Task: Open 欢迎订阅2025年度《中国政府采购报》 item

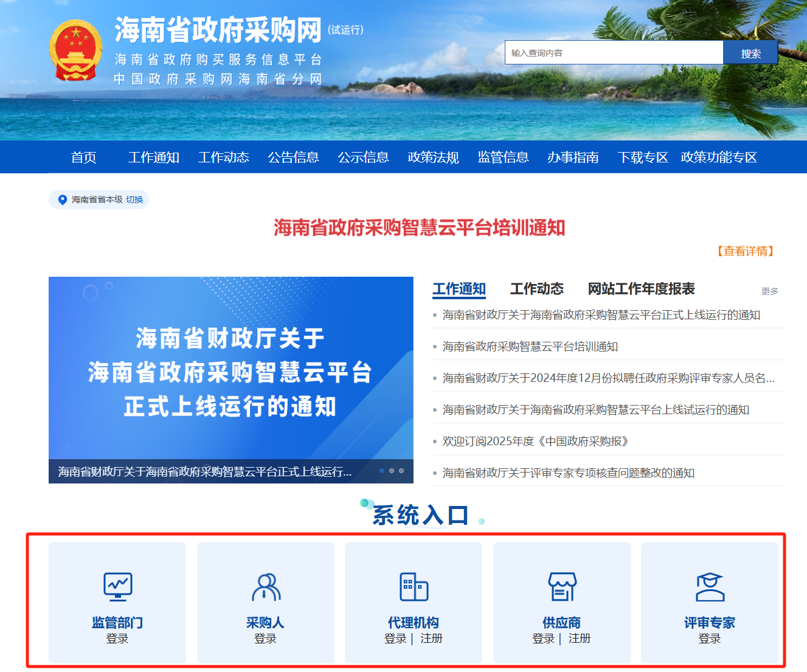Action: (535, 442)
